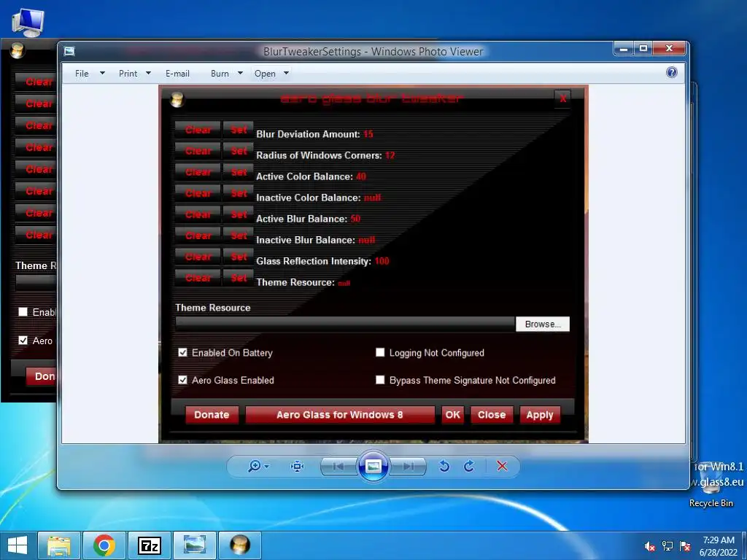
Task: Click the Aero Glass for Windows 8 button
Action: pos(340,415)
